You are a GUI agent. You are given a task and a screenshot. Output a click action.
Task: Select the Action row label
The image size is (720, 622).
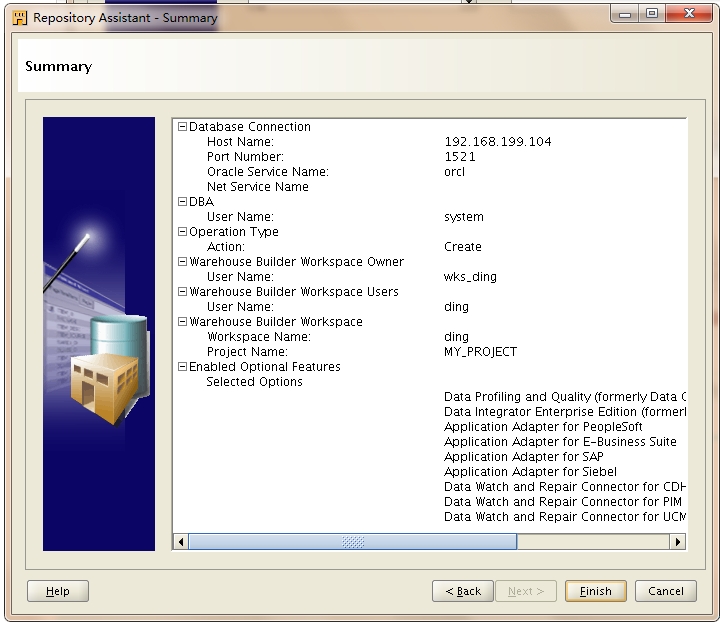[226, 247]
